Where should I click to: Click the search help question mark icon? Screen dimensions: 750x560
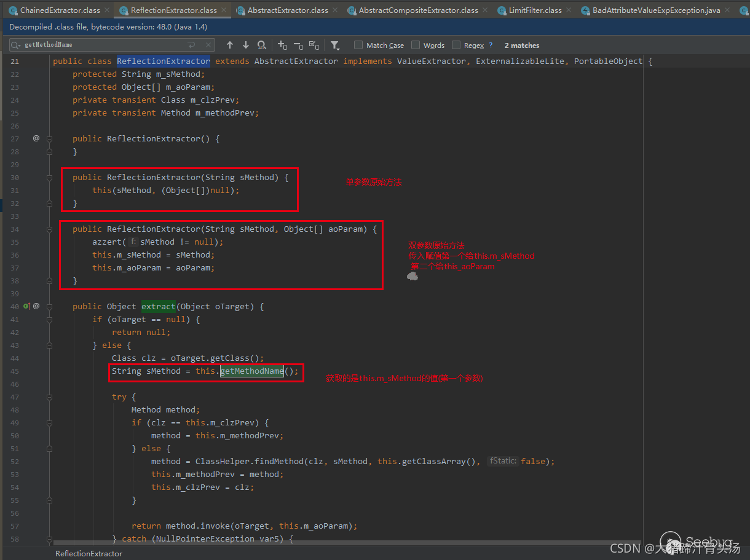coord(491,45)
